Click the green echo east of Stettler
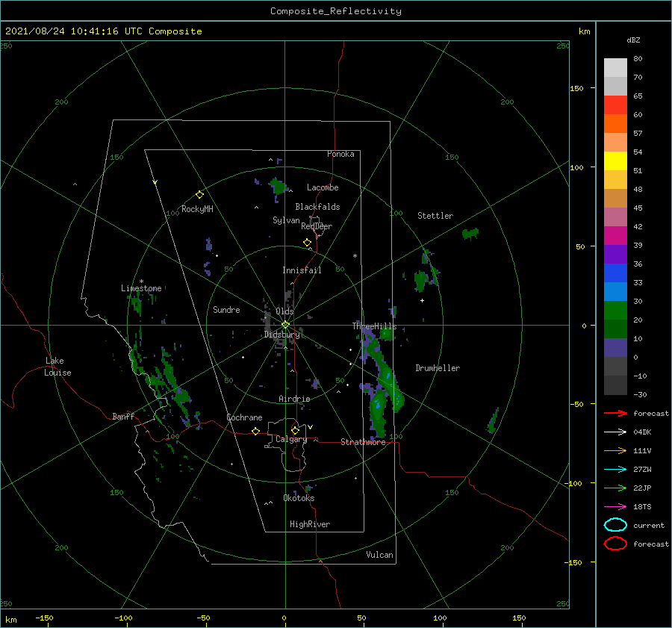The width and height of the screenshot is (672, 628). pyautogui.click(x=470, y=234)
